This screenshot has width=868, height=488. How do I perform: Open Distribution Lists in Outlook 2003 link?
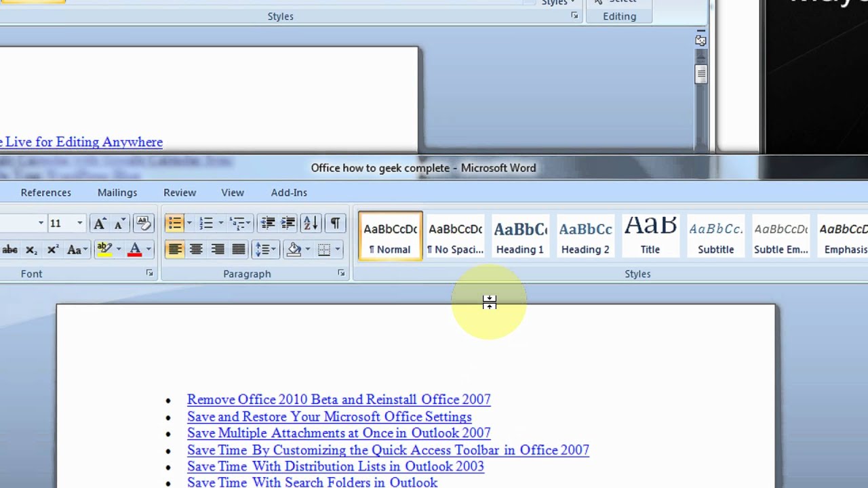[336, 466]
